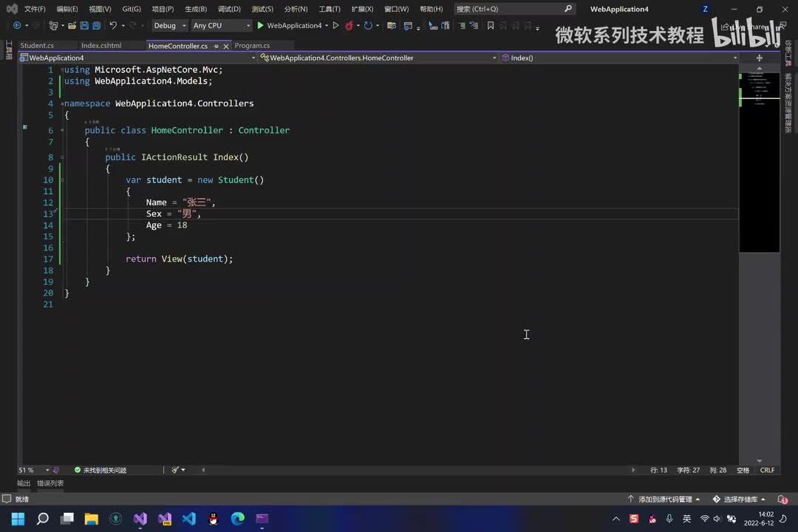Click the 空格 indentation indicator
The height and width of the screenshot is (532, 798).
click(743, 470)
